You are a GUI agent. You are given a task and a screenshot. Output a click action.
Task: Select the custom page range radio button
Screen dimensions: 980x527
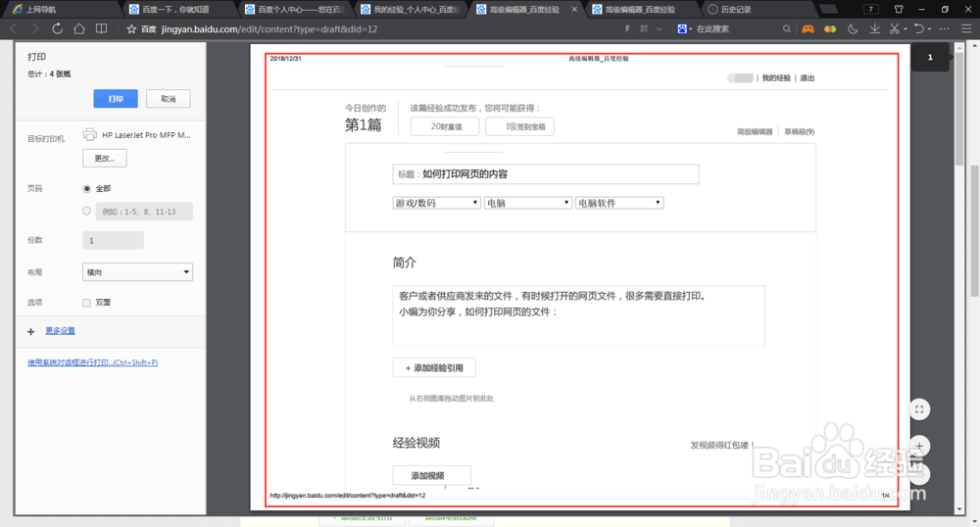87,211
